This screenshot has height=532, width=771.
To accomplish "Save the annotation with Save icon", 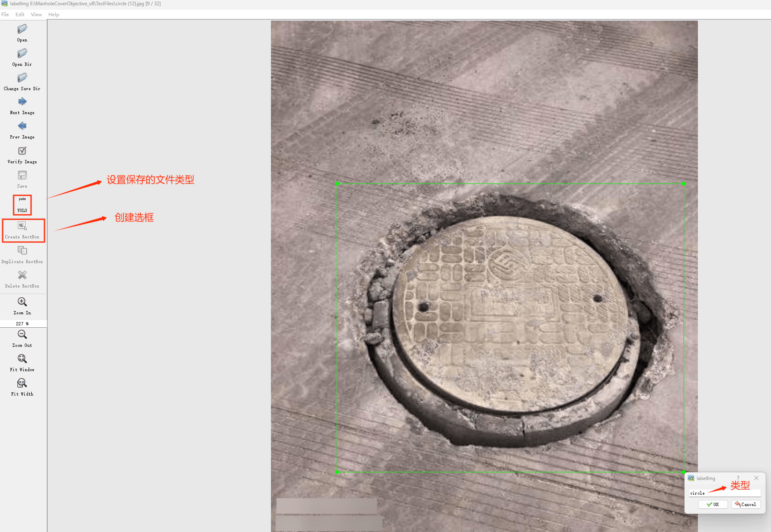I will coord(22,175).
